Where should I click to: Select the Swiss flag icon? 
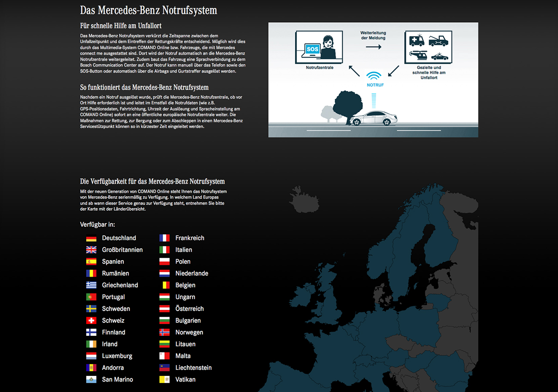[x=91, y=321]
